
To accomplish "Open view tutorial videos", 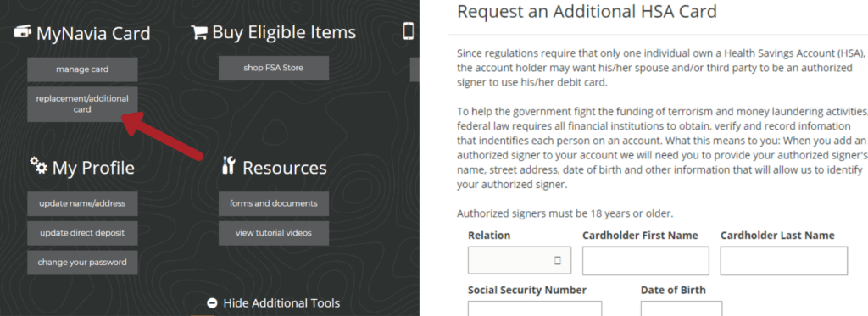I will pyautogui.click(x=274, y=233).
